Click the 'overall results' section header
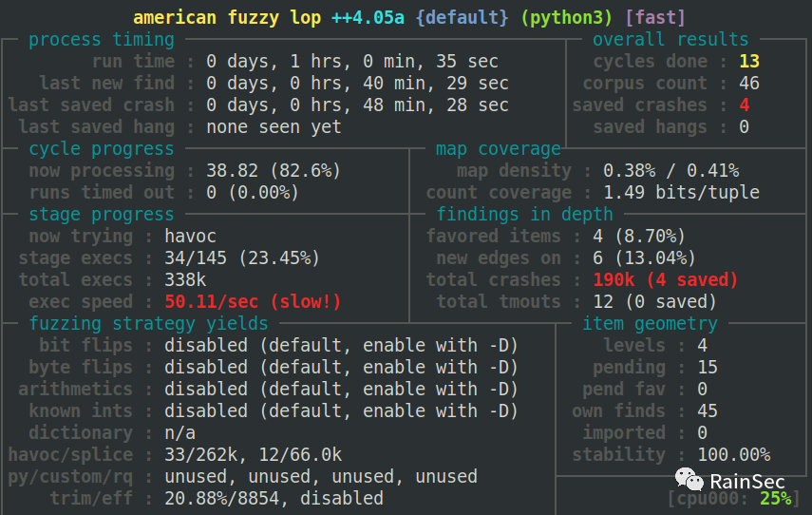812x515 pixels. (670, 39)
